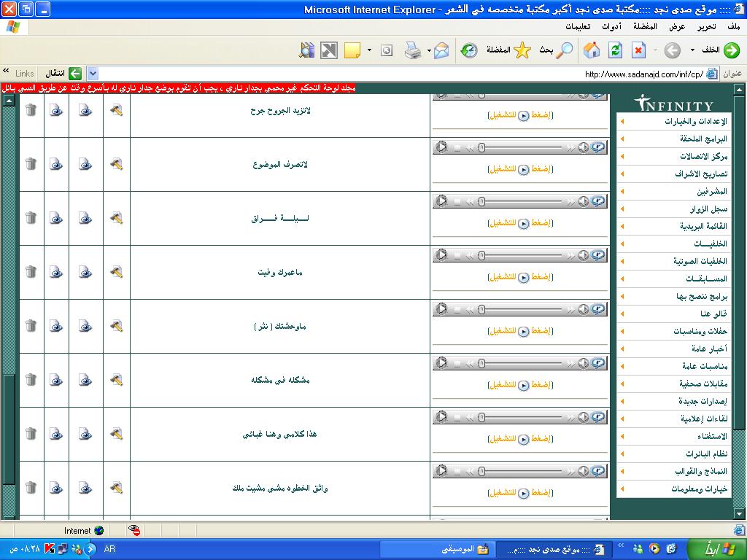This screenshot has height=560, width=747.
Task: Click leftmost eye icon in 'لـــيلـــة فـــراق' row
Action: pos(56,218)
